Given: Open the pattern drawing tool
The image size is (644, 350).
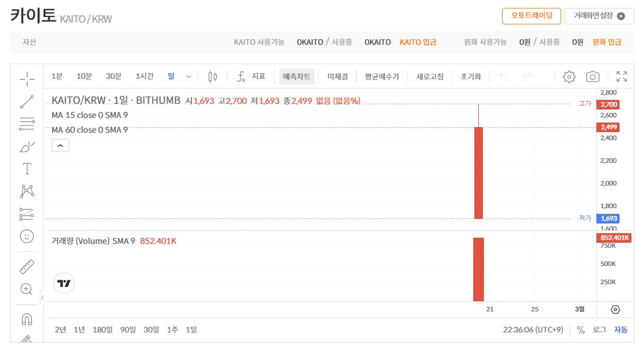Looking at the screenshot, I should pyautogui.click(x=27, y=191).
